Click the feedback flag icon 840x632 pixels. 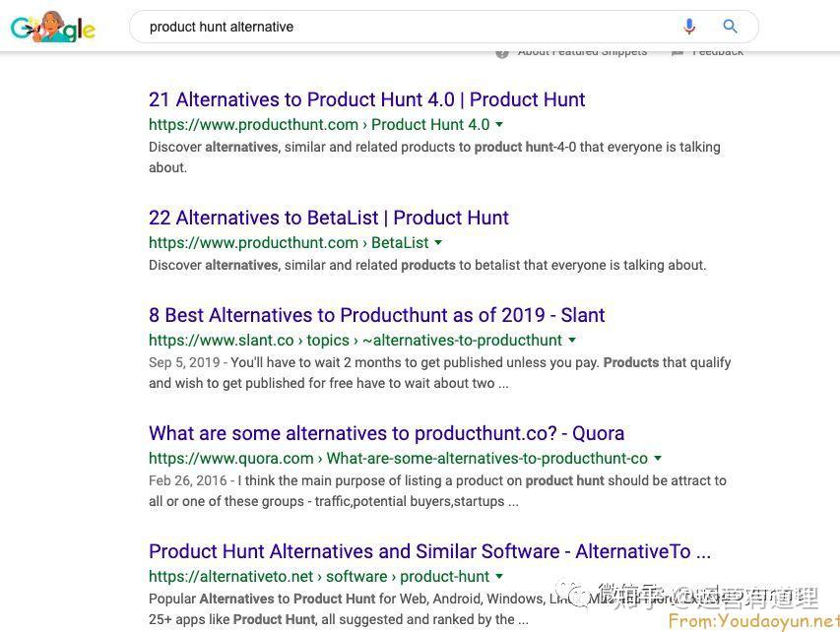678,52
